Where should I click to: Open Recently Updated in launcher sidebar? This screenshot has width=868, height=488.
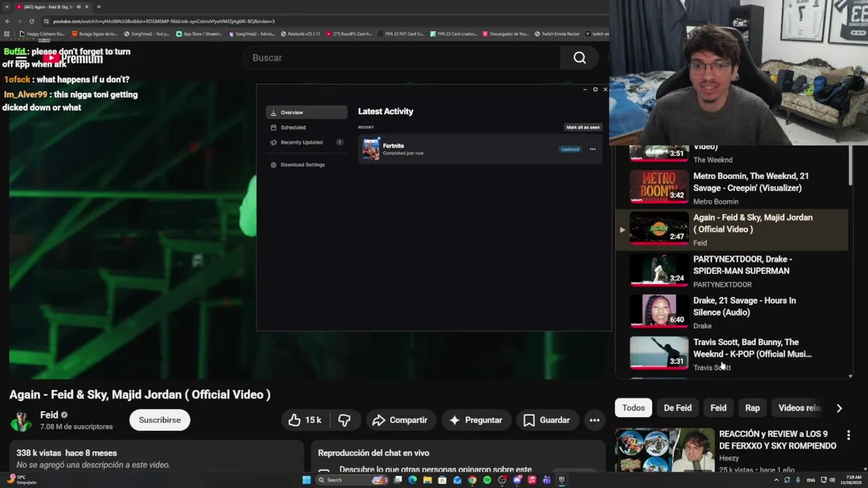[307, 142]
